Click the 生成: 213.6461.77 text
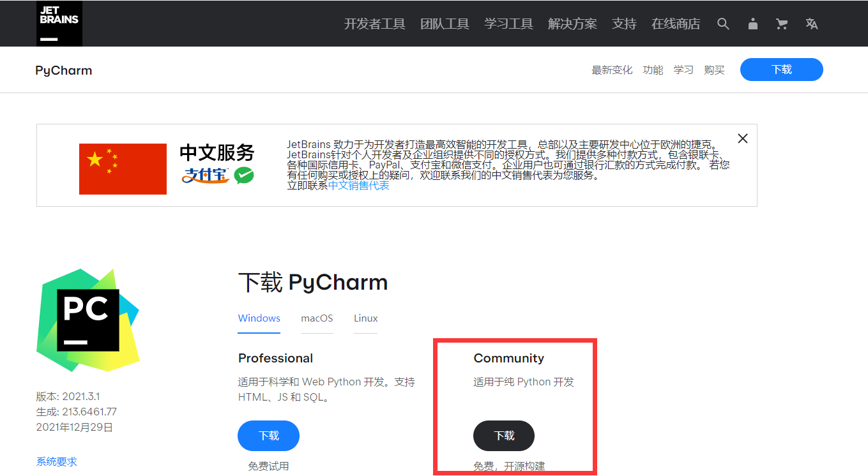Screen dimensions: 868x476 click(77, 412)
